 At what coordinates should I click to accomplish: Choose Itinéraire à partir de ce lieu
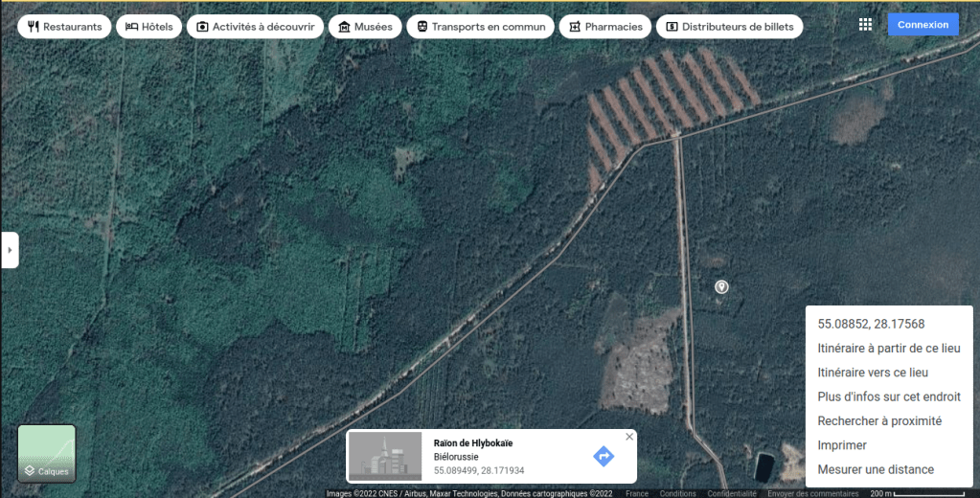coord(888,349)
